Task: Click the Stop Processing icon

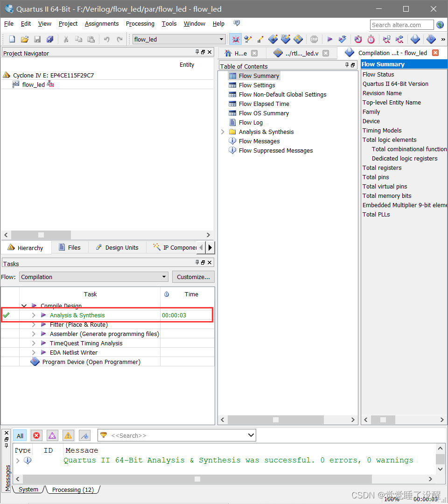Action: (314, 39)
